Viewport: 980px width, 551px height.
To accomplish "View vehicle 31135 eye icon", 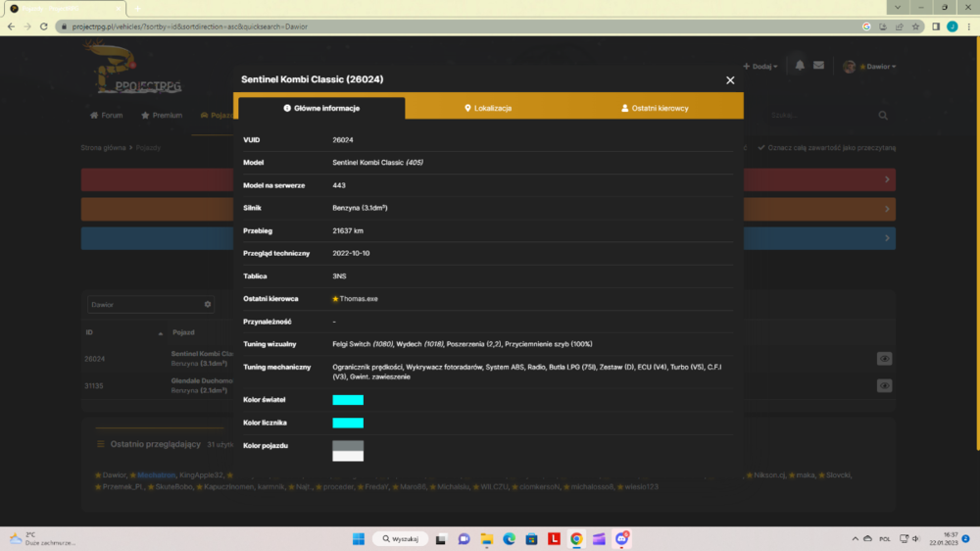I will point(884,386).
